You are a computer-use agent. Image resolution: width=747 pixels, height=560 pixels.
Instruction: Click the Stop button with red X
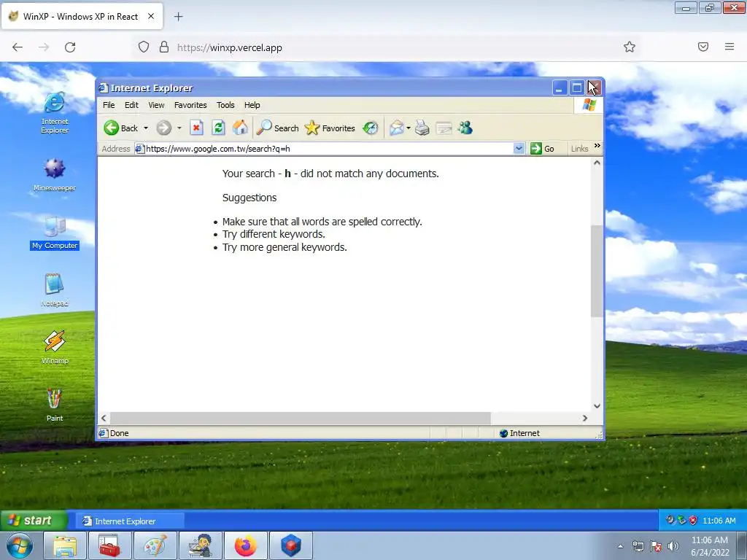(196, 128)
